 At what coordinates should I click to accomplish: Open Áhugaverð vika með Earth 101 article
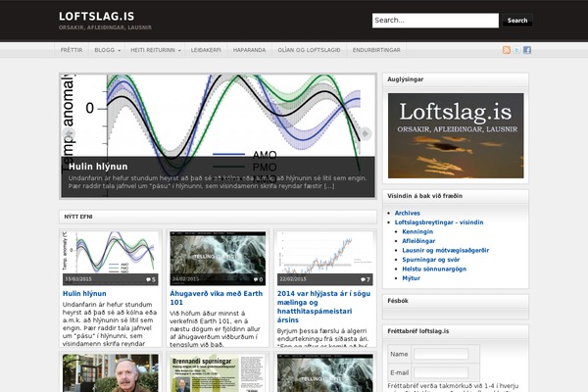[217, 298]
